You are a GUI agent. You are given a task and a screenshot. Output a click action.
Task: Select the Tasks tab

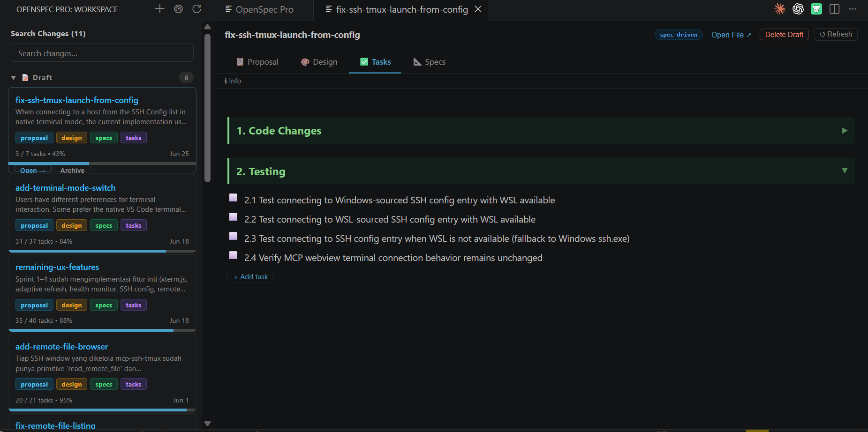pos(375,62)
